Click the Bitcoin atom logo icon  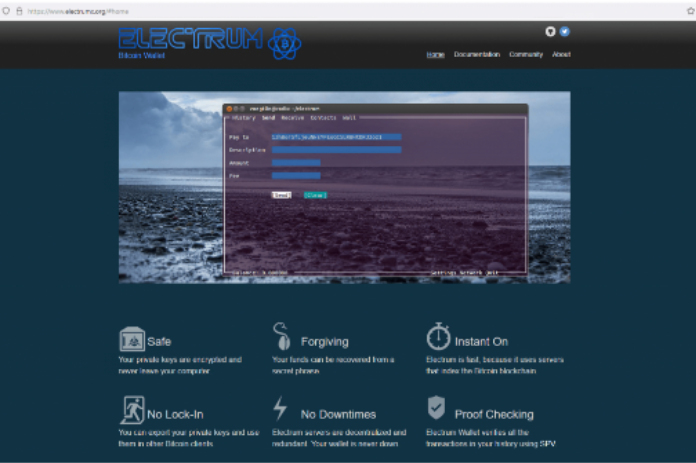coord(285,44)
